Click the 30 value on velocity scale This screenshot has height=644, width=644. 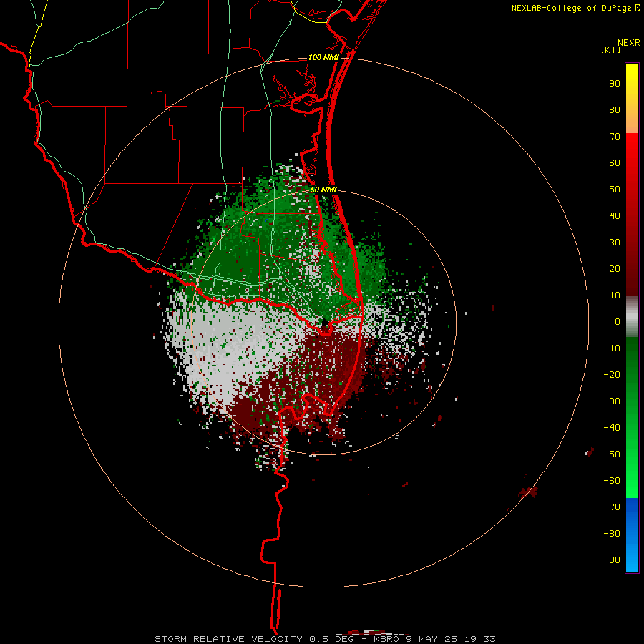tap(615, 243)
